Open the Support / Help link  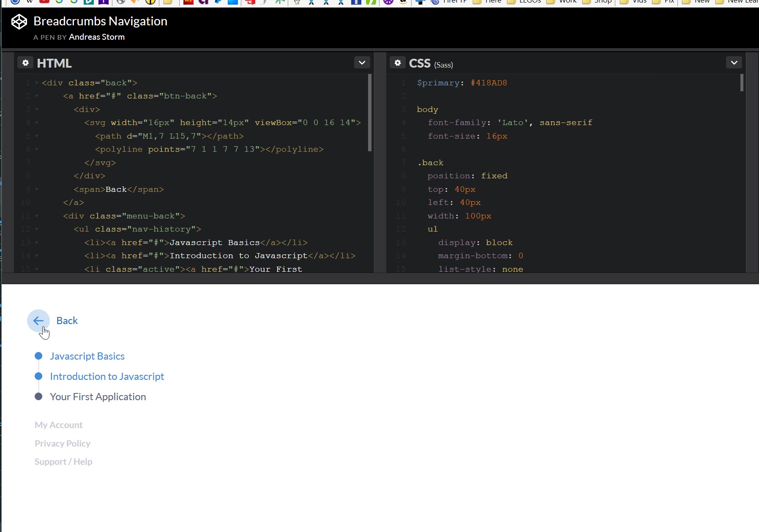pos(63,462)
